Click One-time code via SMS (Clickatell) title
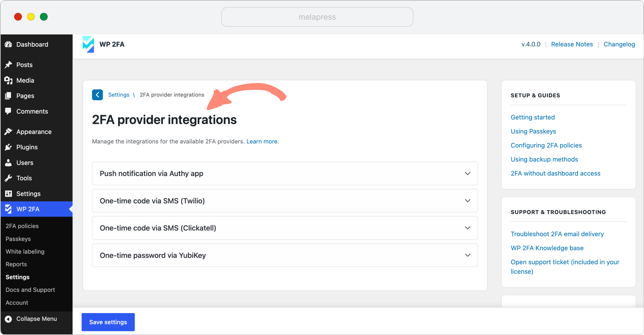Image resolution: width=644 pixels, height=335 pixels. (x=158, y=228)
